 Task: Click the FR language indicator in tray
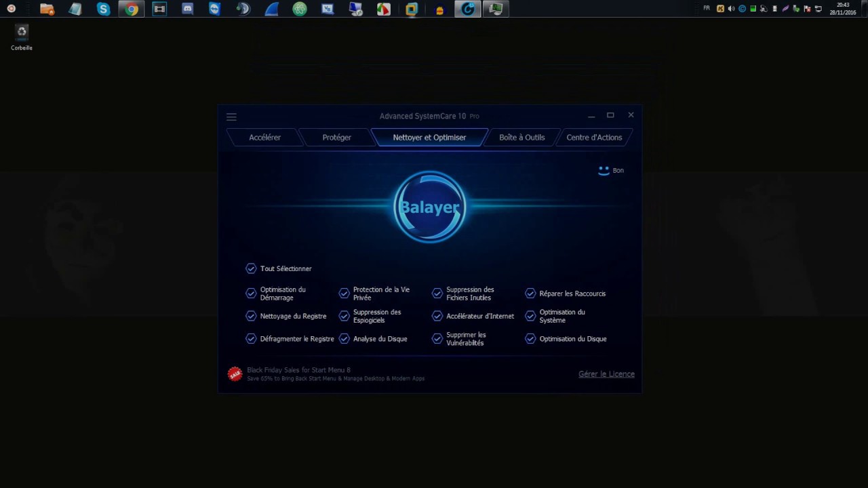point(707,8)
